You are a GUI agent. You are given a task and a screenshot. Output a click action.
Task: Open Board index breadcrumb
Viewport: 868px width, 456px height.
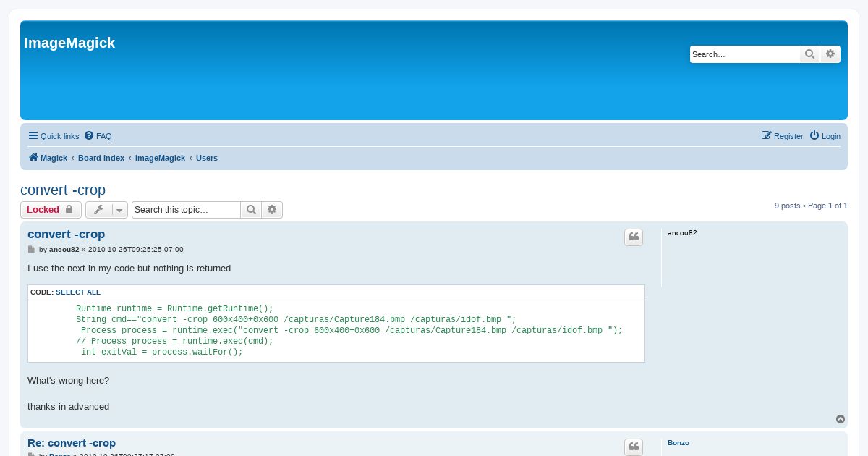pyautogui.click(x=101, y=158)
